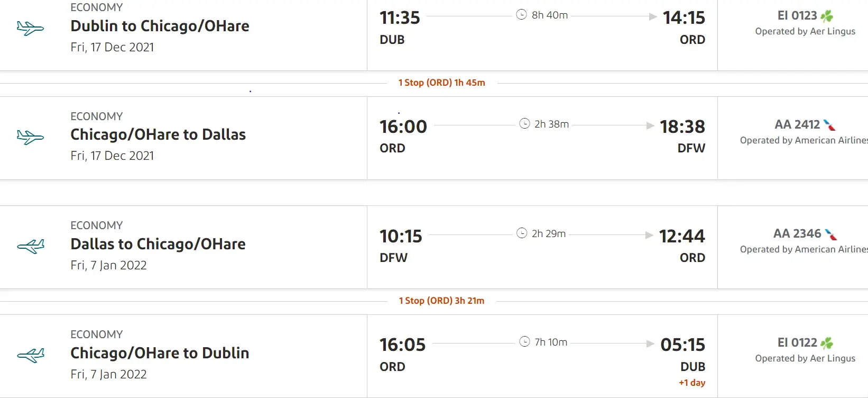Click the clock icon beside 8h 40m
The height and width of the screenshot is (398, 868).
point(521,15)
